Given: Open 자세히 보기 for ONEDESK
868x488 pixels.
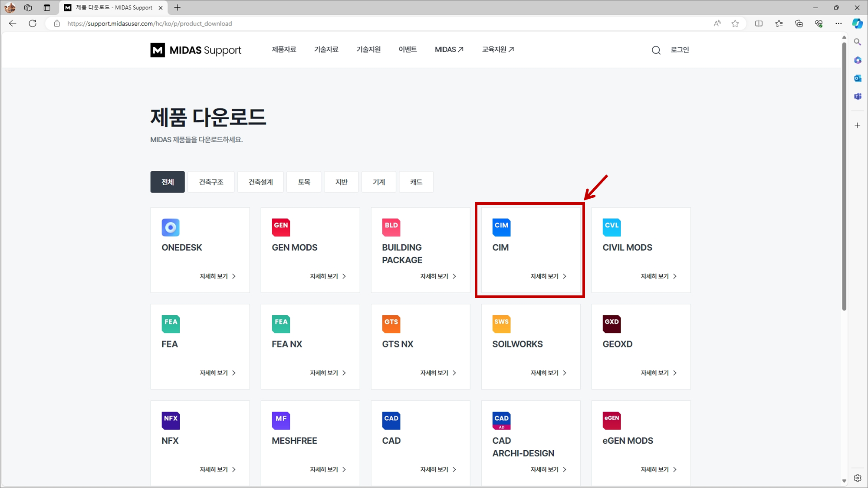Looking at the screenshot, I should pos(218,276).
